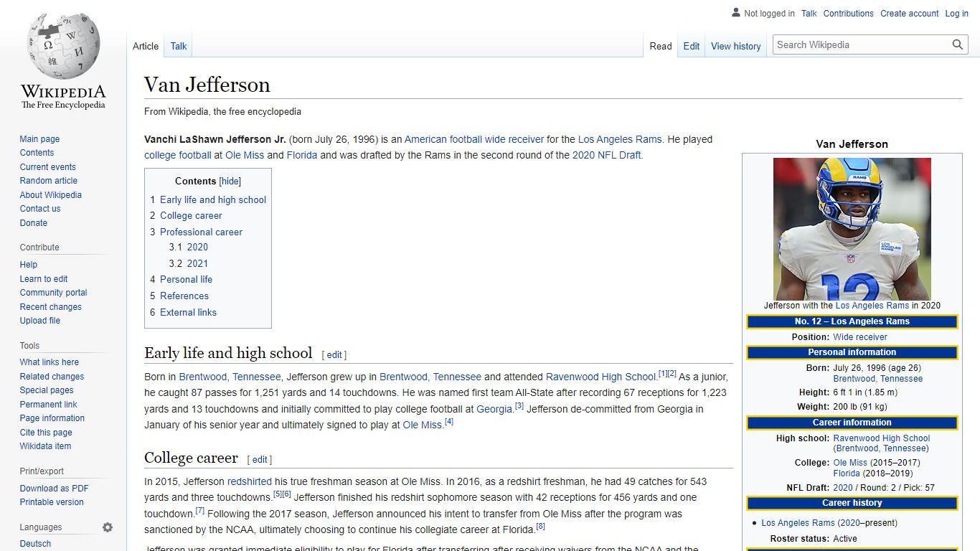Switch to the Deutsch language version
The height and width of the screenshot is (551, 980).
[x=35, y=544]
